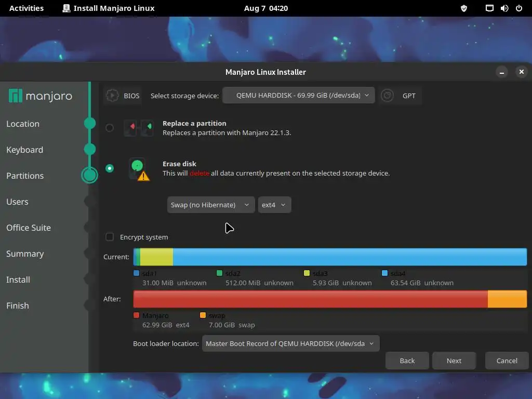The width and height of the screenshot is (532, 399).
Task: Click the "62.99 GiB ext4" size text
Action: click(166, 325)
